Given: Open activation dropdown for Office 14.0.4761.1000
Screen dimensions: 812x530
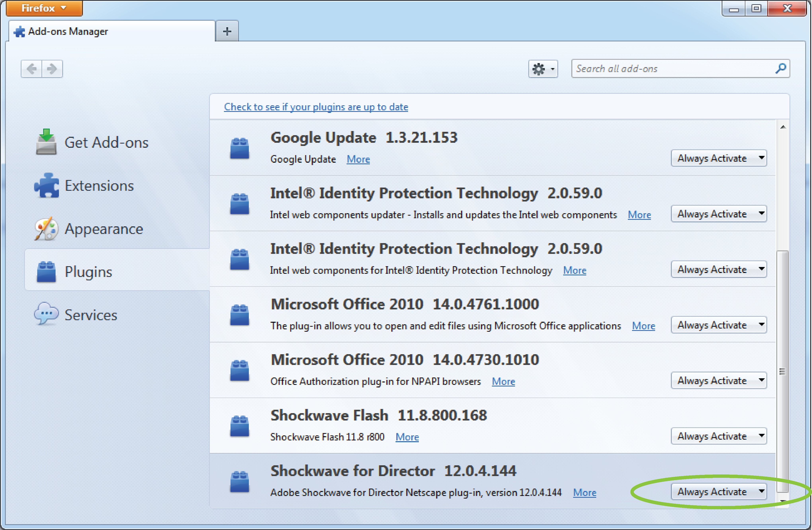Looking at the screenshot, I should (x=719, y=325).
